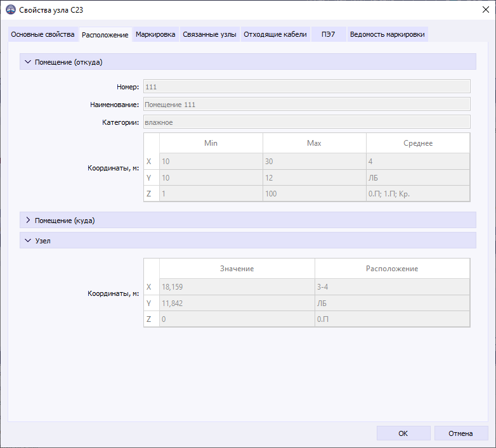
Task: Confirm with the OK button
Action: (403, 433)
